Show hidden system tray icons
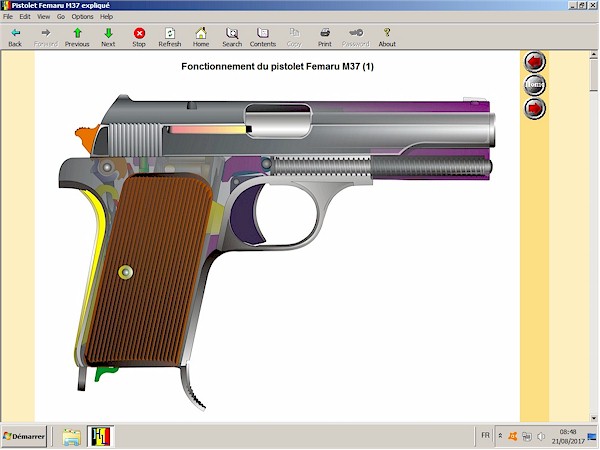The height and width of the screenshot is (450, 600). [500, 436]
